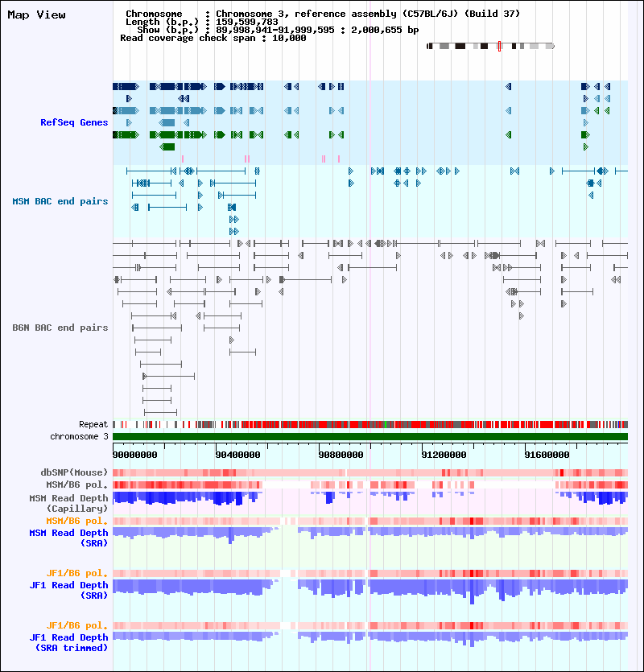Click the 91600000 ruler position label
The image size is (644, 672).
point(547,455)
